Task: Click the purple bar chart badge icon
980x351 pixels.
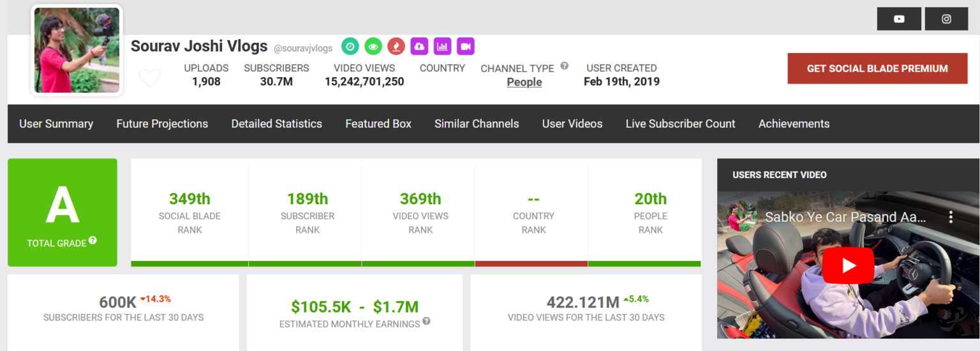Action: click(x=442, y=46)
